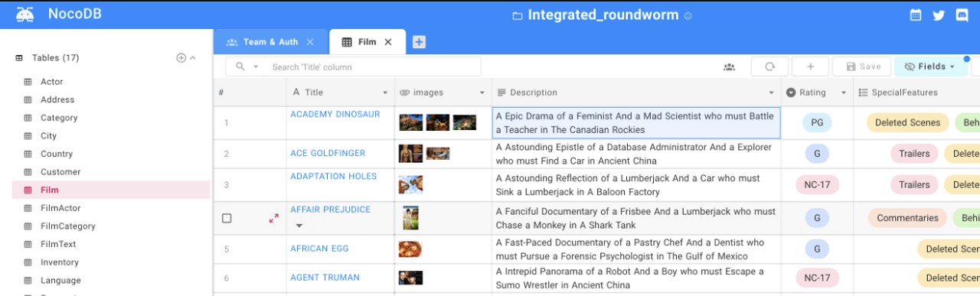Image resolution: width=980 pixels, height=296 pixels.
Task: Close the Film tab
Action: [x=388, y=42]
